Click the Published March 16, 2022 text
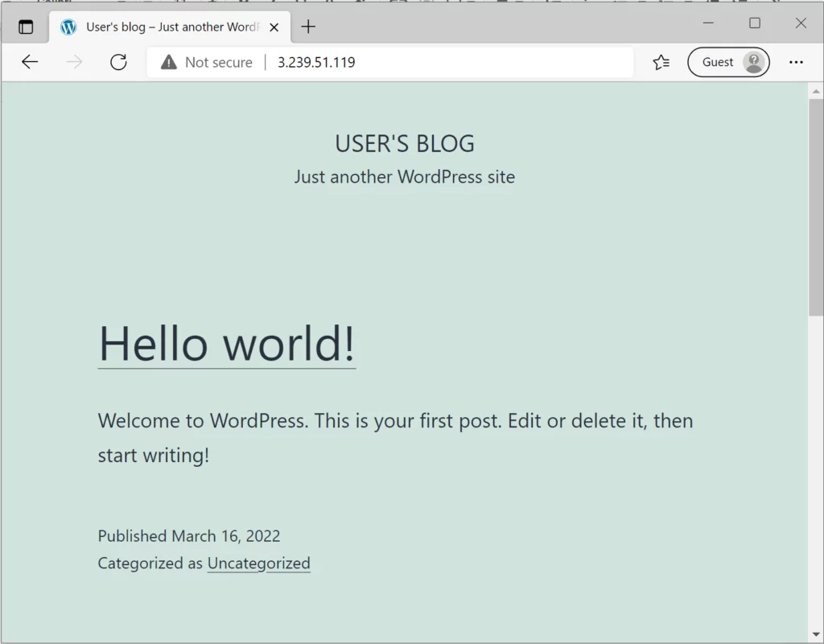The width and height of the screenshot is (824, 644). pyautogui.click(x=188, y=535)
